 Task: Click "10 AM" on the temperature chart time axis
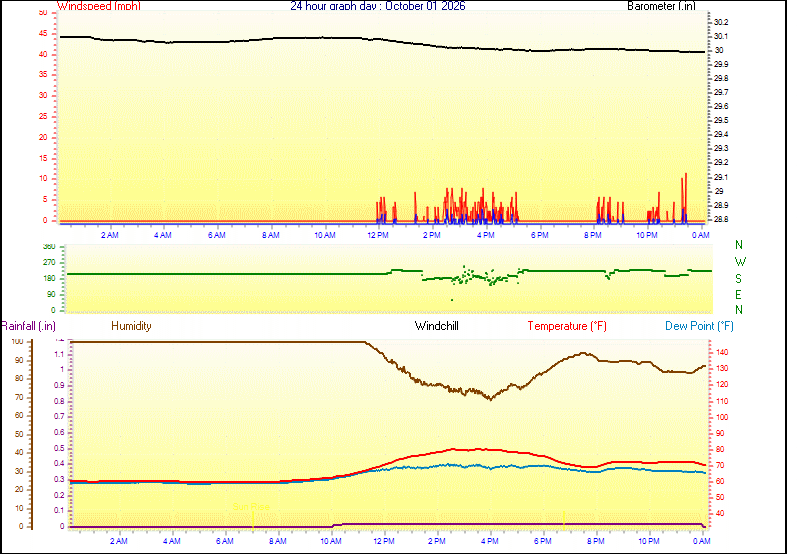(x=331, y=541)
